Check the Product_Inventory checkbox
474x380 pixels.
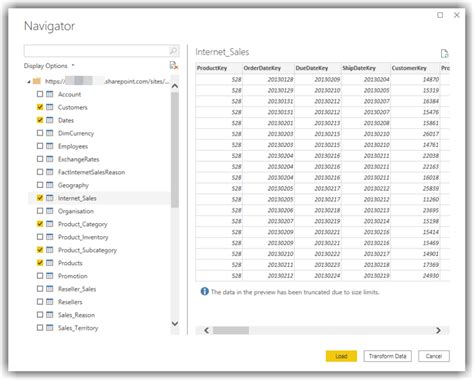40,237
